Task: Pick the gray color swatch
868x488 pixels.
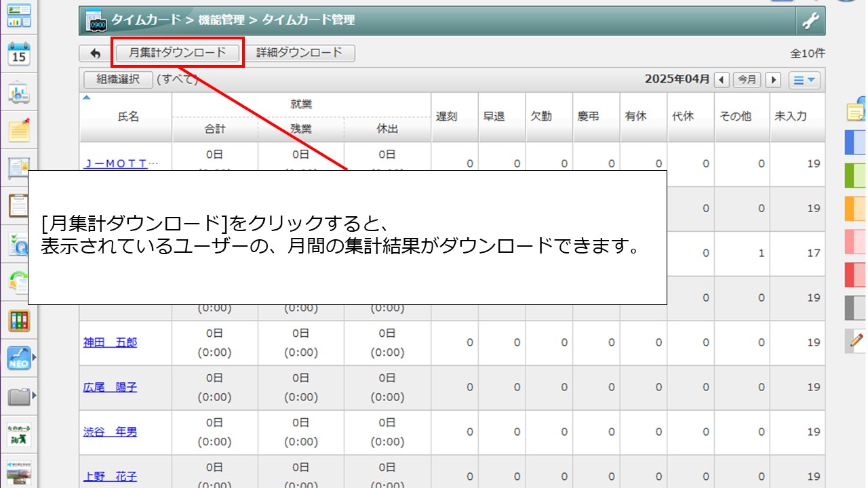Action: click(x=856, y=308)
